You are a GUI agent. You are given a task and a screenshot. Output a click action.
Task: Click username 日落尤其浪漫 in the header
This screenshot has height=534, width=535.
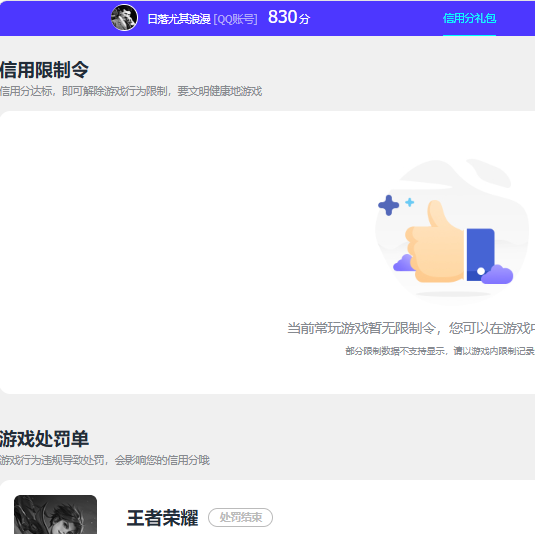pos(179,19)
